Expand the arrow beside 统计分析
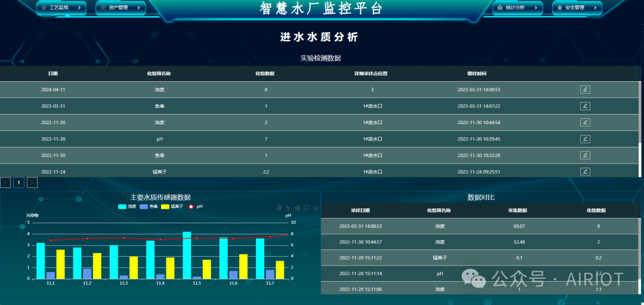644x305 pixels. (536, 7)
